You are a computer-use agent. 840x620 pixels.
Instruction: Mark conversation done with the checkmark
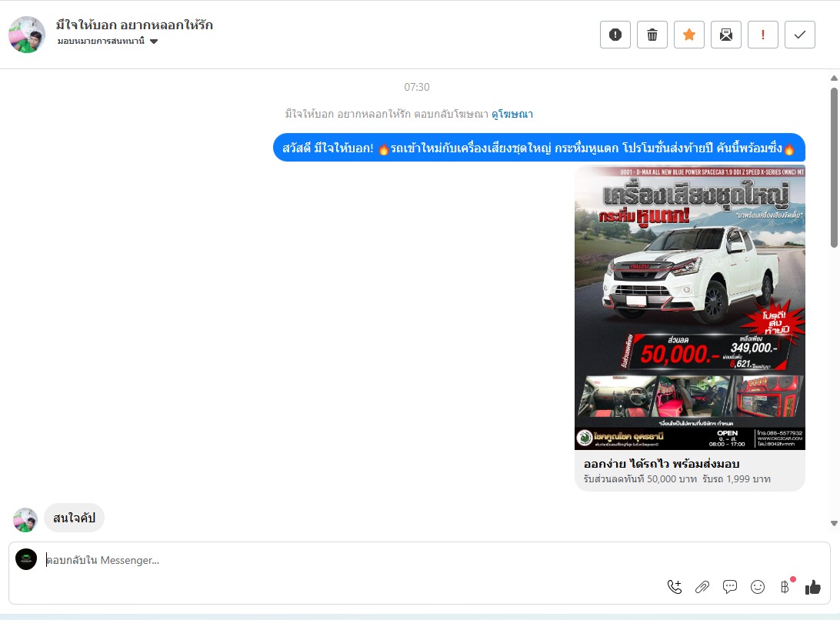click(800, 35)
